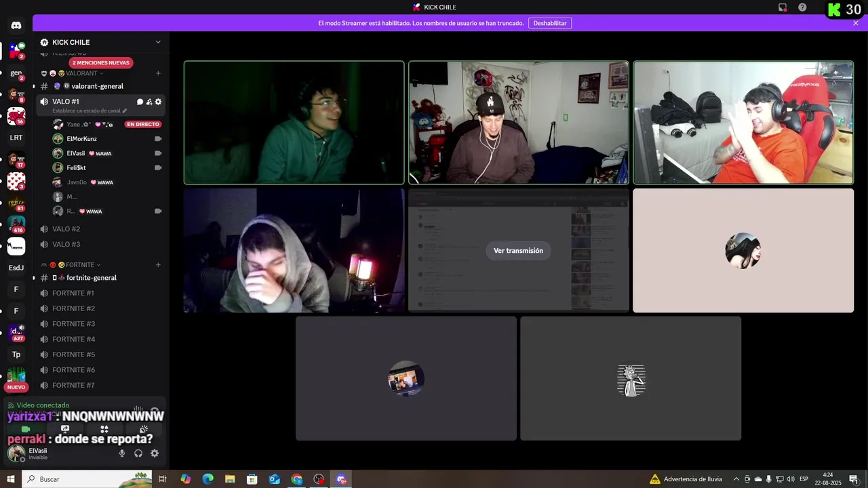Viewport: 868px width, 488px height.
Task: Focus gray hooded webcam tile
Action: click(294, 251)
